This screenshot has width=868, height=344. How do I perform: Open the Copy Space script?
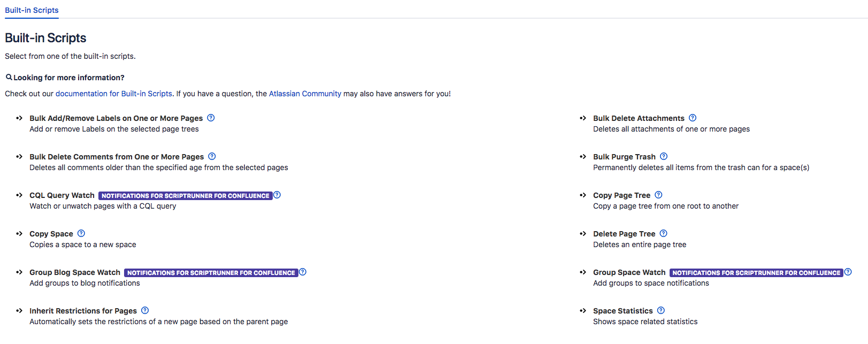click(x=51, y=234)
